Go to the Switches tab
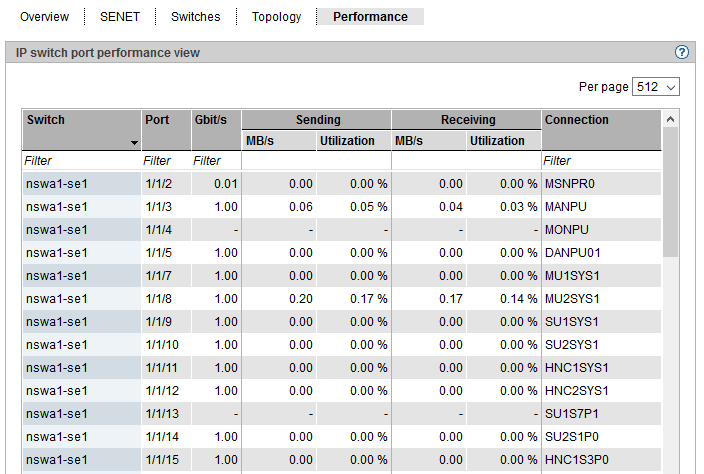Screen dimensions: 704x474 pyautogui.click(x=196, y=17)
